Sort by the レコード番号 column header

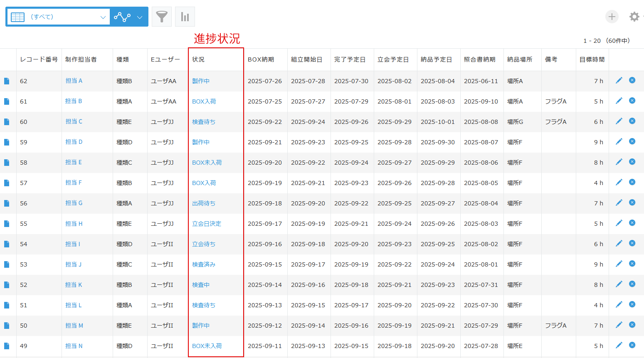click(39, 59)
